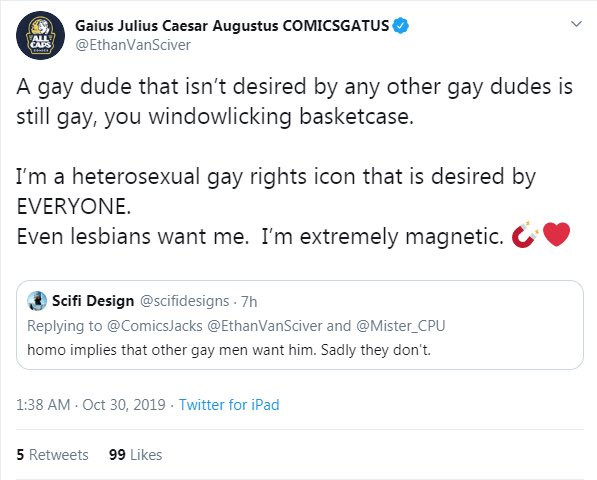Click the magnet emoji in the tweet

525,234
